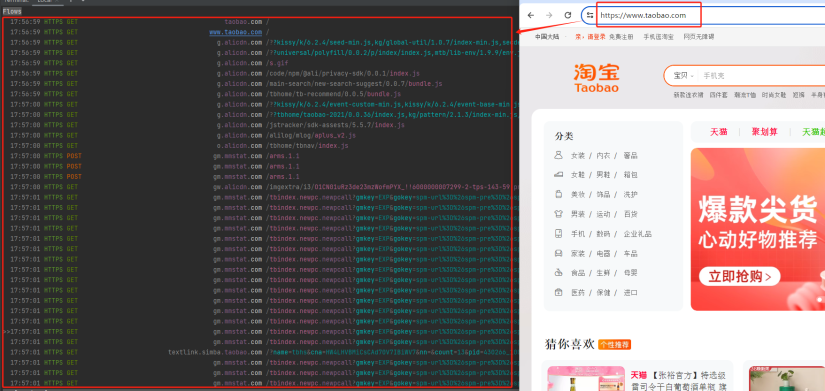Open the 内衣 category link
825x391 pixels.
tap(603, 156)
